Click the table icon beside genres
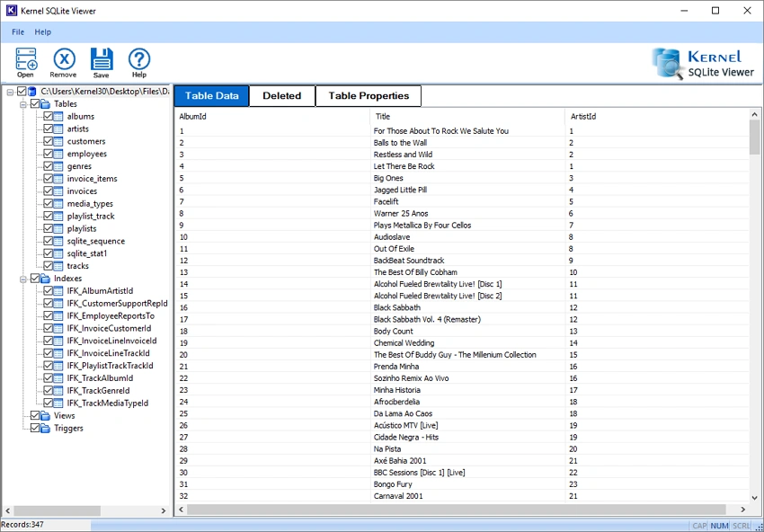764x532 pixels. [x=58, y=166]
